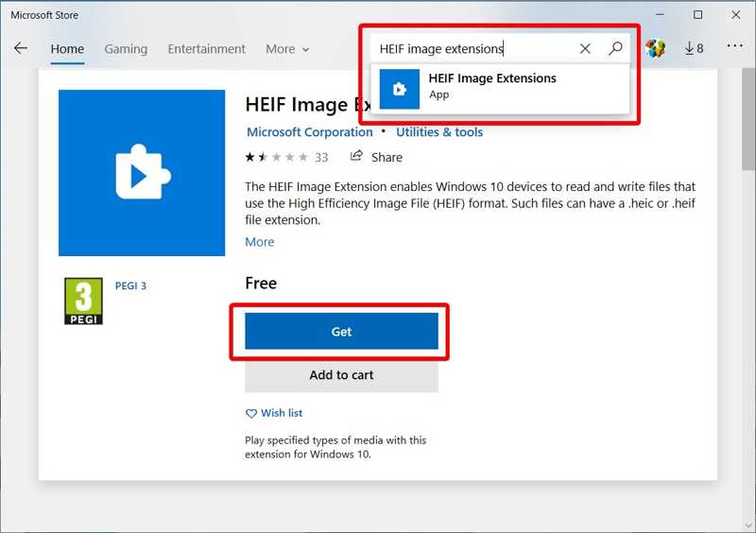Click the suggestion's blue app icon
This screenshot has height=533, width=756.
click(399, 89)
